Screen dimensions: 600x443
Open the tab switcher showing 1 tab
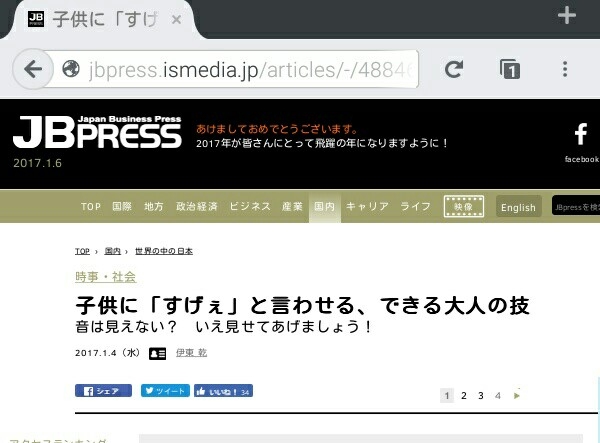point(510,69)
